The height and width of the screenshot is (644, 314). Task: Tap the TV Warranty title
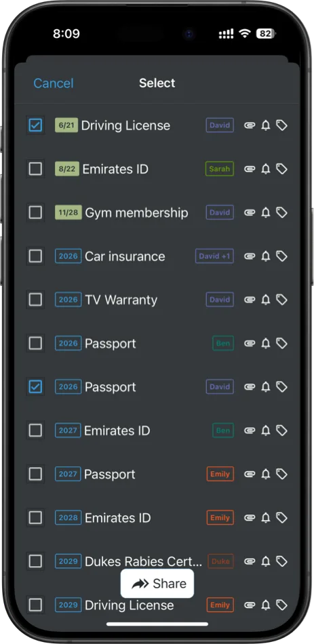[x=121, y=300]
